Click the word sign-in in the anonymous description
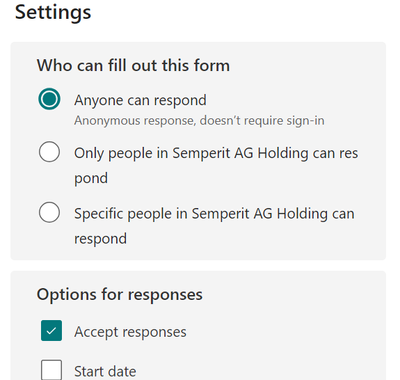 coord(305,121)
